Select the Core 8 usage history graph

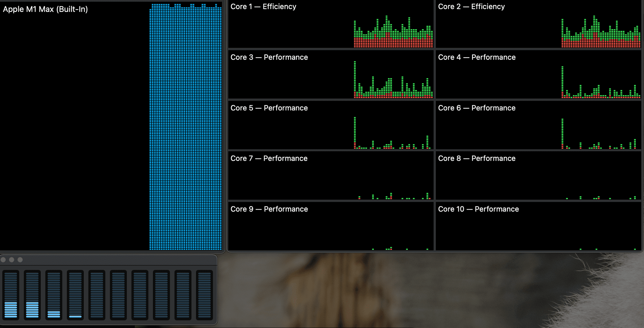[601, 197]
